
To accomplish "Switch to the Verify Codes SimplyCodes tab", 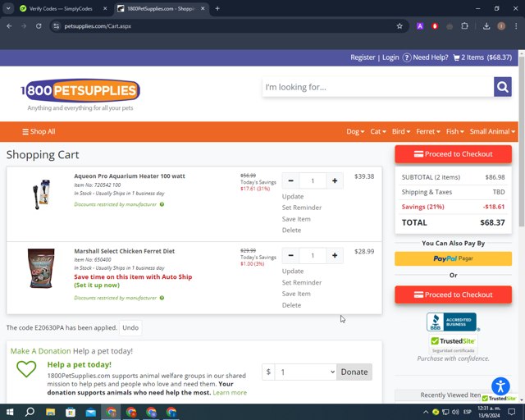I will coord(60,9).
